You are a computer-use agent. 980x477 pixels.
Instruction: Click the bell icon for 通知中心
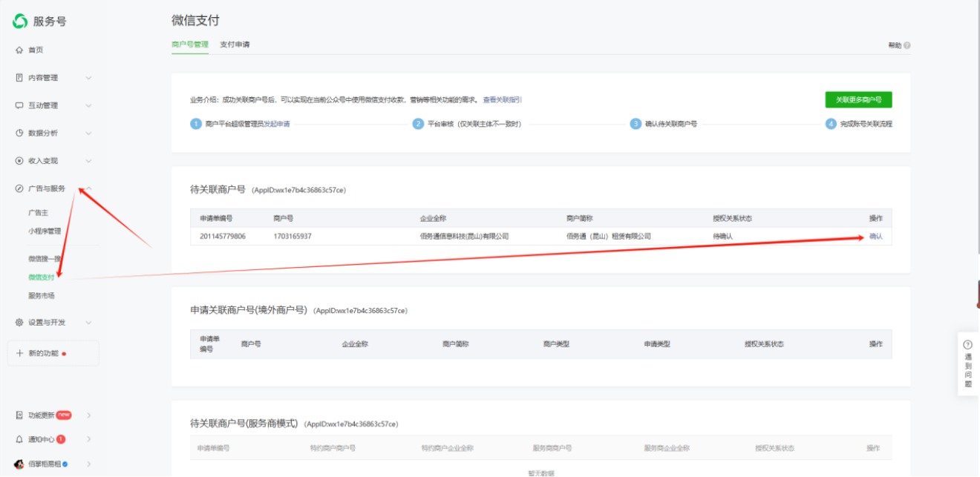(19, 439)
